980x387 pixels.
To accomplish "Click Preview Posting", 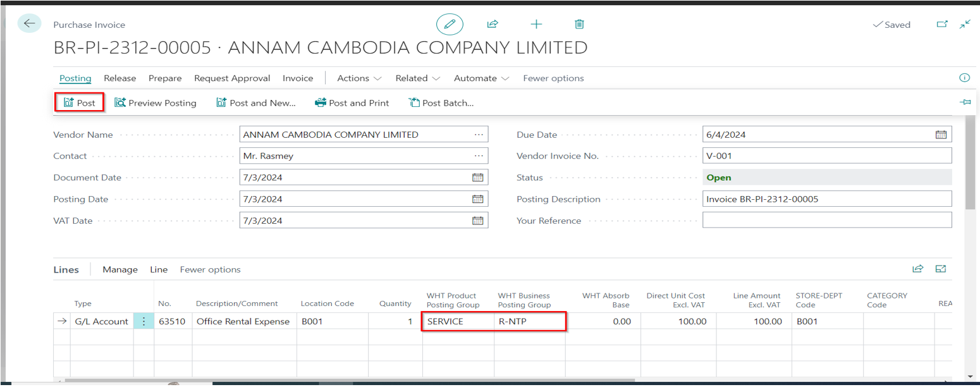I will click(x=156, y=102).
